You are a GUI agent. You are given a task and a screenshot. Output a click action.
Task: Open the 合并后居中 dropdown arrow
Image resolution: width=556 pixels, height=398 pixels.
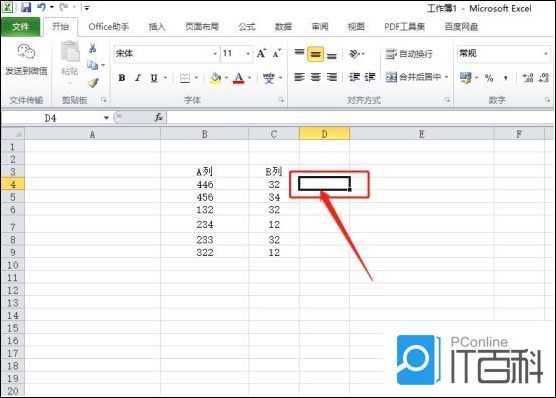point(446,77)
